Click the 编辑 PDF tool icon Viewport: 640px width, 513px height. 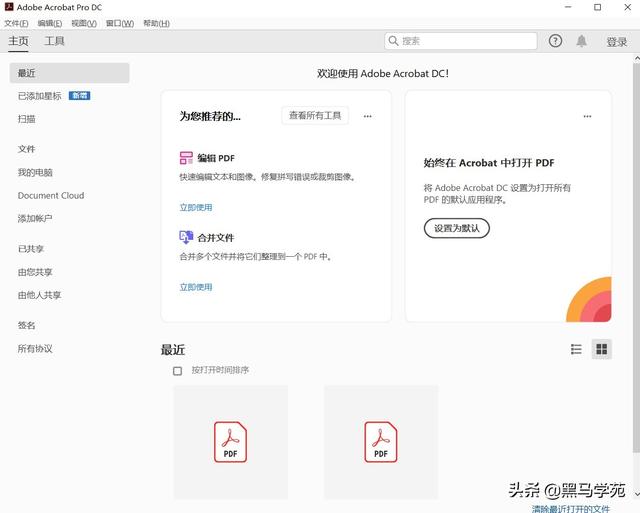186,158
